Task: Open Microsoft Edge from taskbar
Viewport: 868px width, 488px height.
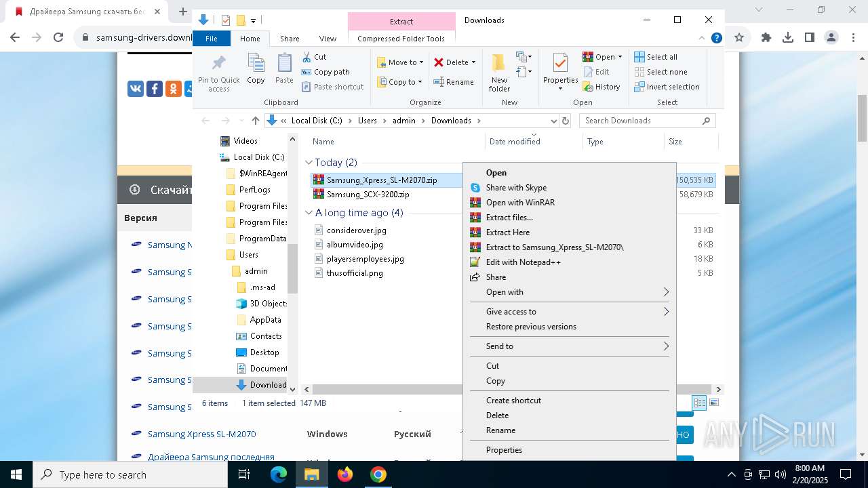Action: [x=279, y=474]
